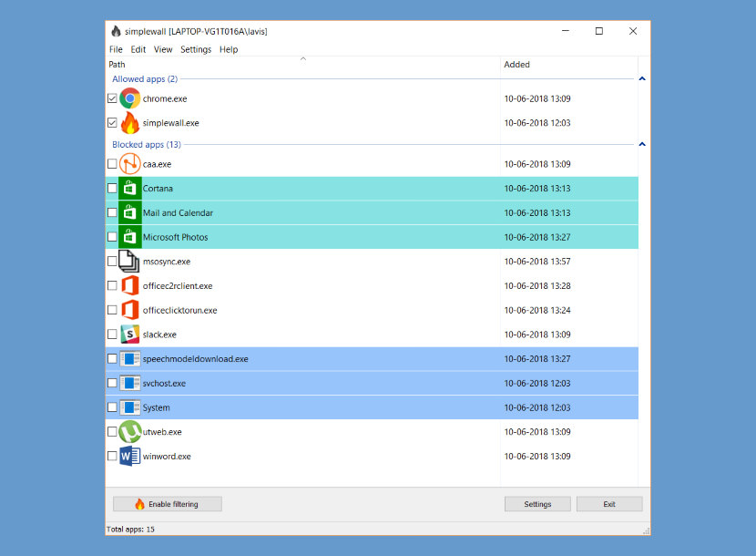This screenshot has width=756, height=556.
Task: Click the Exit button
Action: [609, 504]
